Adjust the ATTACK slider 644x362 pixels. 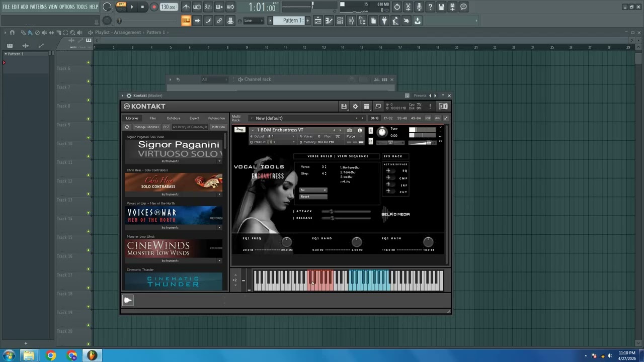pos(346,212)
